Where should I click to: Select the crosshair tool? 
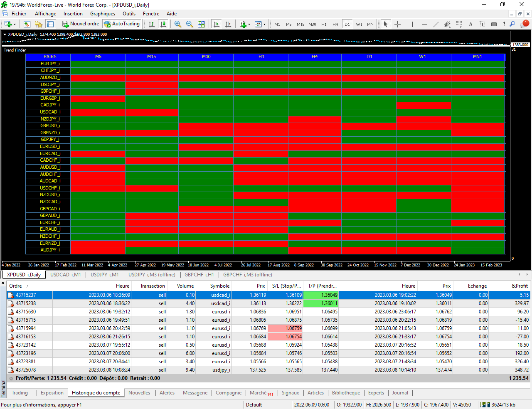[x=397, y=24]
